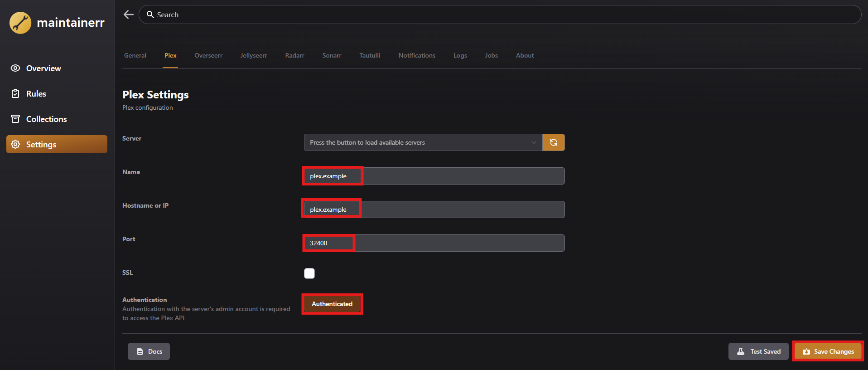Image resolution: width=868 pixels, height=370 pixels.
Task: Click the maintainerr wrench logo icon
Action: (x=20, y=23)
